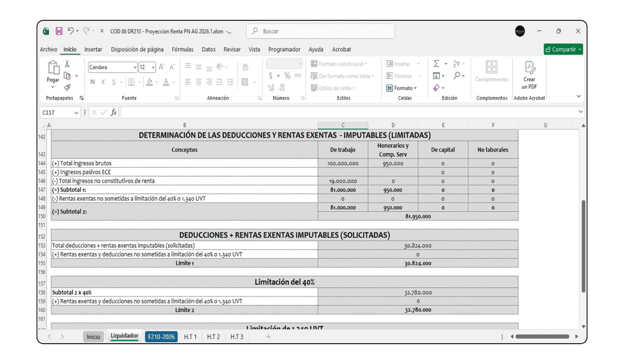The height and width of the screenshot is (364, 624).
Task: Click the Cut scissors icon
Action: point(67,64)
